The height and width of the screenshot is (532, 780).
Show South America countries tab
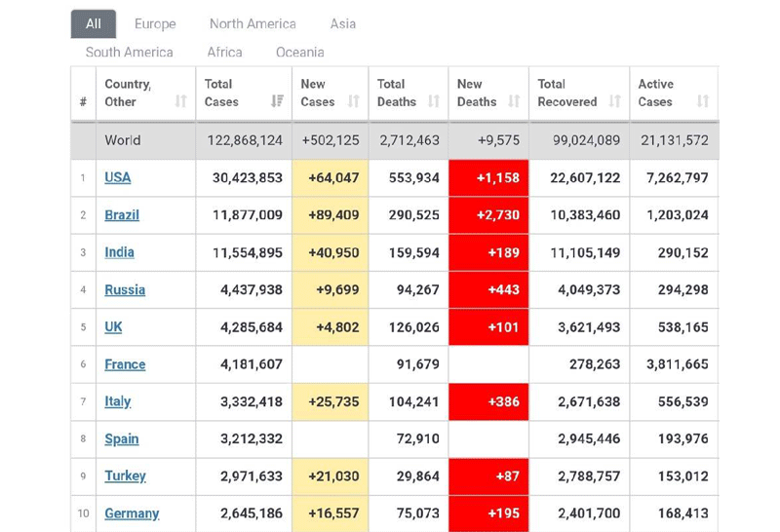[129, 53]
